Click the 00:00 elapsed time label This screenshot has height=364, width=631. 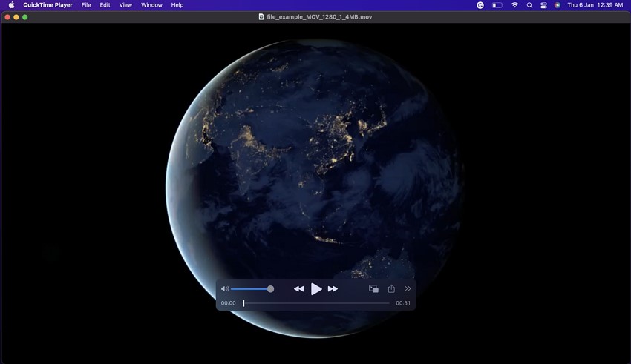click(x=228, y=303)
